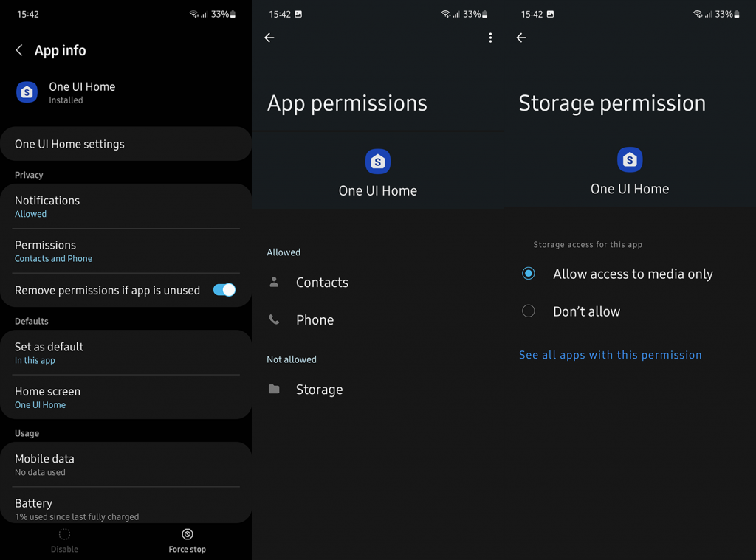Tap No data used text
The height and width of the screenshot is (560, 756).
coord(40,472)
